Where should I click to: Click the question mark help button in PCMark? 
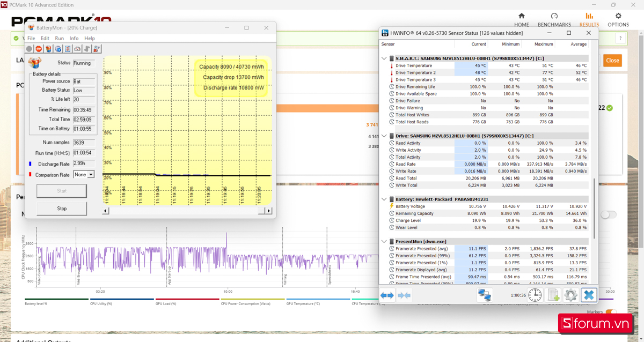(x=620, y=39)
